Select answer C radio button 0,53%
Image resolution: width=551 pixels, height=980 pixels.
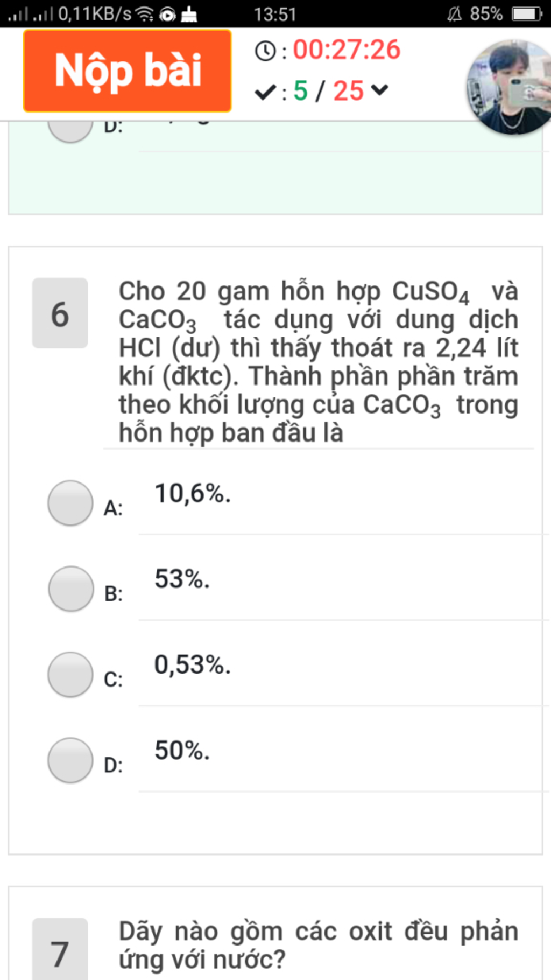[70, 674]
